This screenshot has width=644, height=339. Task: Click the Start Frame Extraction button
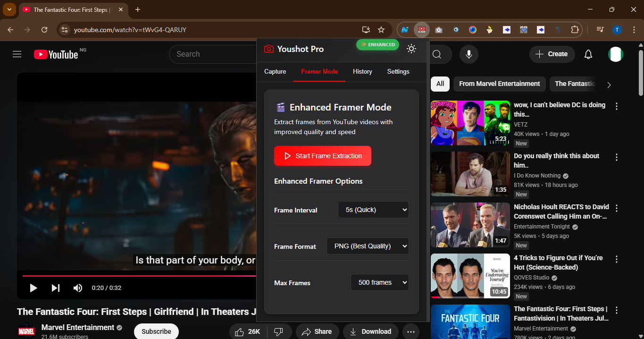323,156
